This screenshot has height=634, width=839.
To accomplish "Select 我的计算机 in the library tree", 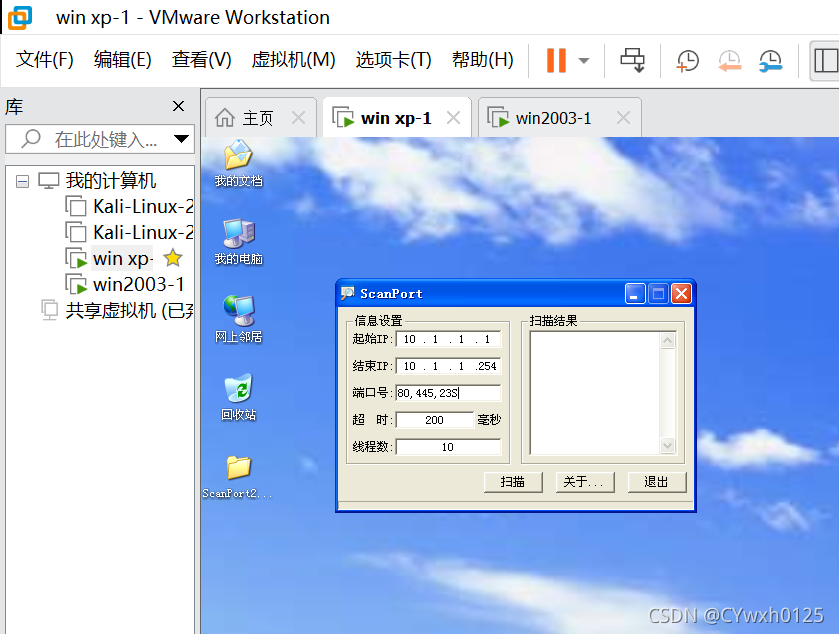I will coord(111,181).
